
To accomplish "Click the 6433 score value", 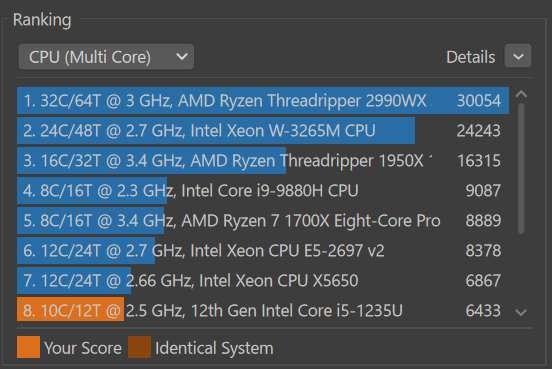I will (x=483, y=311).
